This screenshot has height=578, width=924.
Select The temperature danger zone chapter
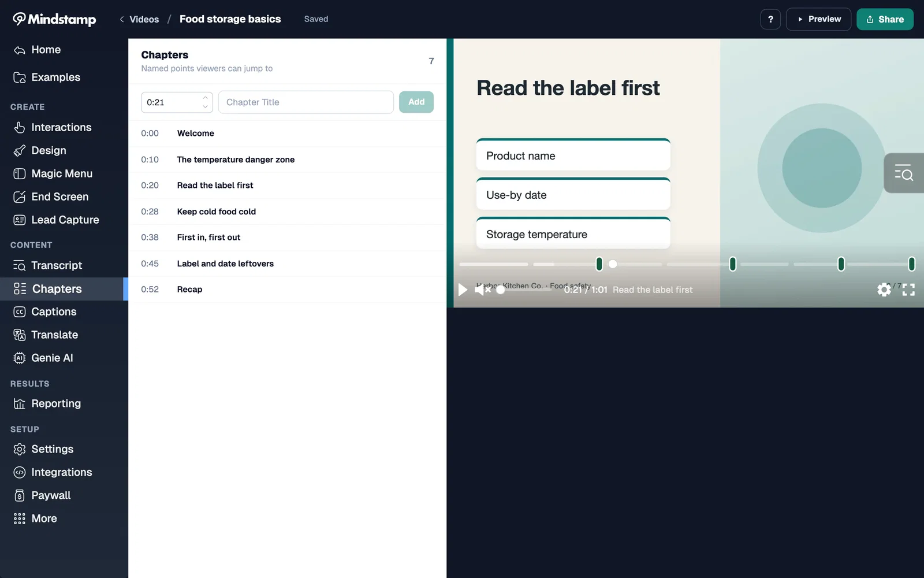coord(287,160)
